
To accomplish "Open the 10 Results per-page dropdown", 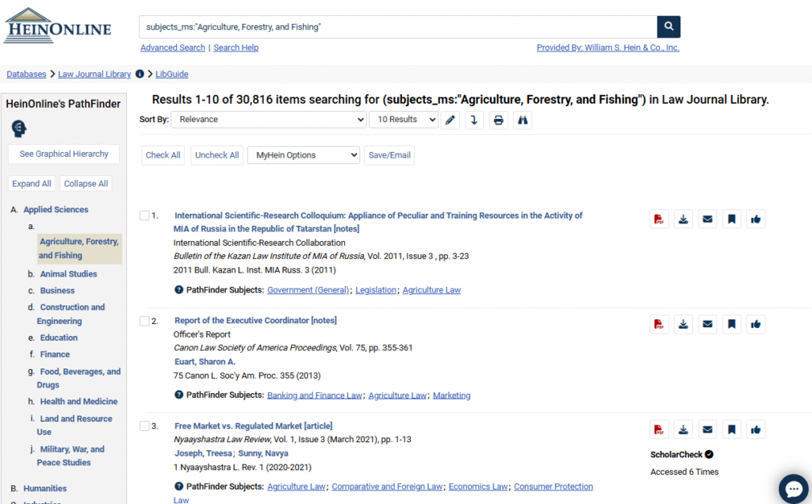I will 404,120.
